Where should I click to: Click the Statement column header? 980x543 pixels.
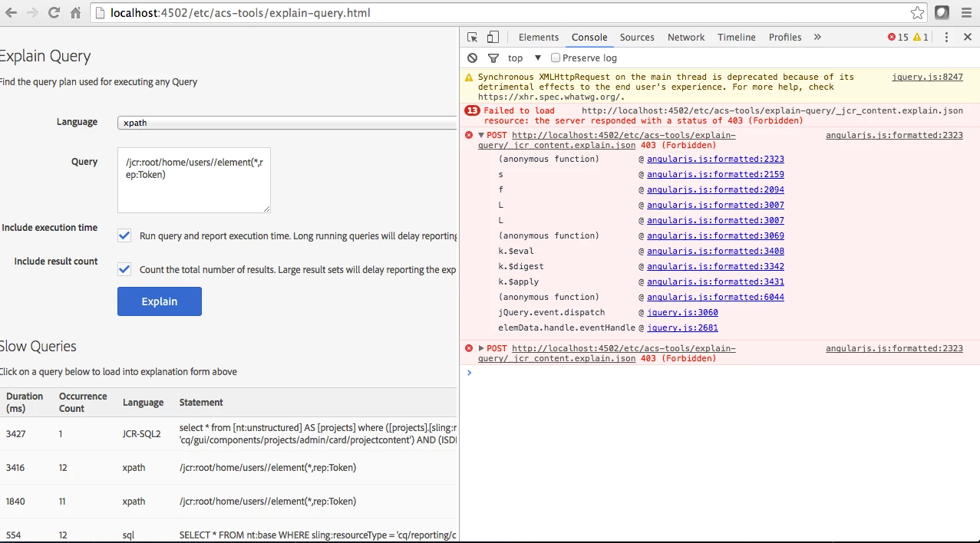(x=201, y=403)
